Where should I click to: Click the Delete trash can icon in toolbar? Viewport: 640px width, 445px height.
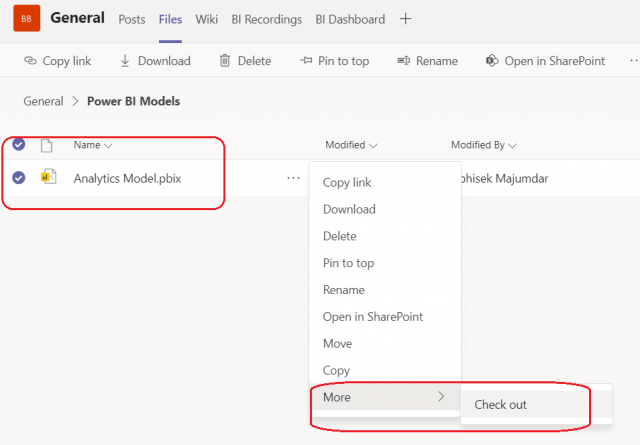point(225,61)
